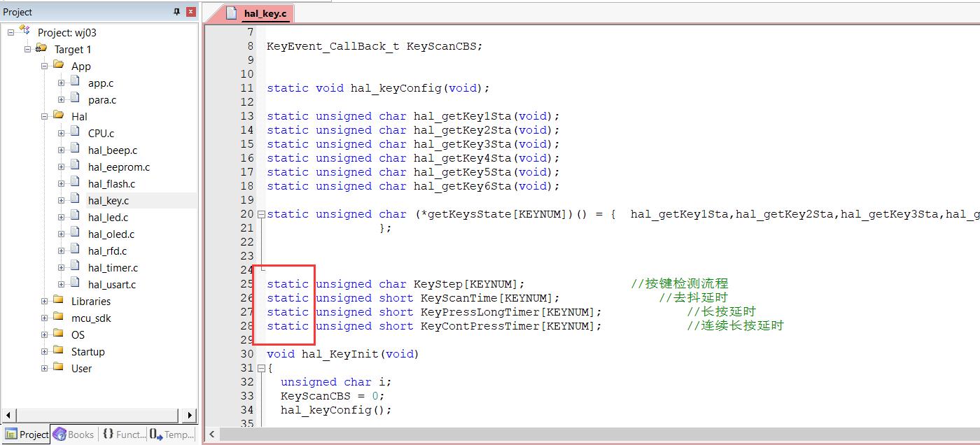Expand app.c file dependencies
980x445 pixels.
tap(61, 83)
